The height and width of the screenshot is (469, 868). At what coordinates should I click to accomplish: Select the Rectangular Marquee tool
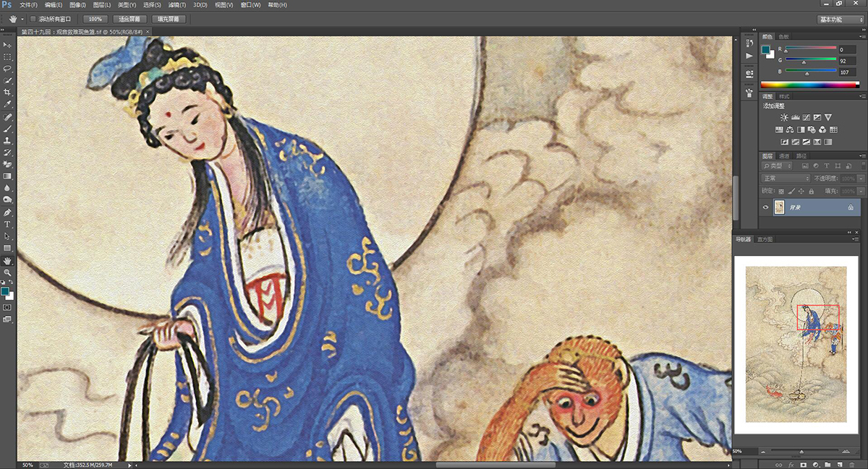coord(8,56)
